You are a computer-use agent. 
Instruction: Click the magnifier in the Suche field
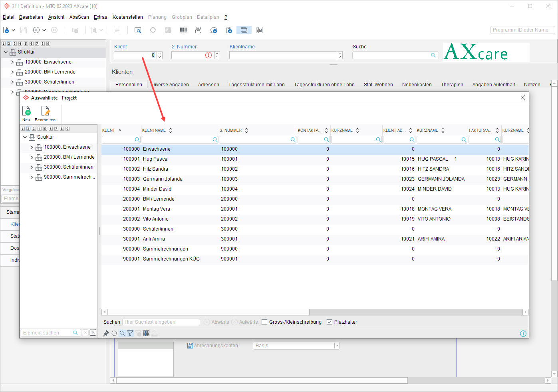coord(433,55)
